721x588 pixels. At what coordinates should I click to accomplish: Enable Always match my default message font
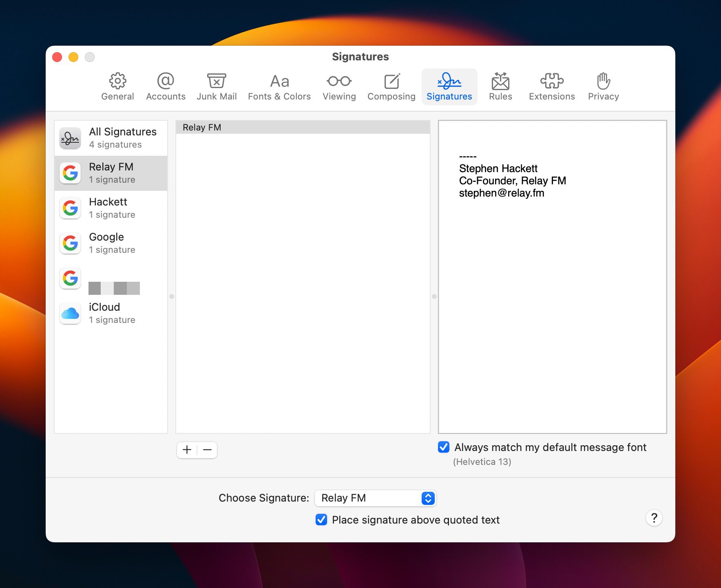[443, 447]
